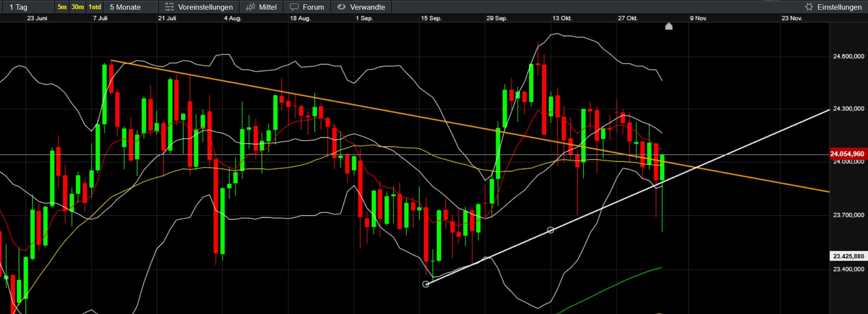This screenshot has height=314, width=868.
Task: Click the red 24.054,960 price label
Action: [x=847, y=154]
